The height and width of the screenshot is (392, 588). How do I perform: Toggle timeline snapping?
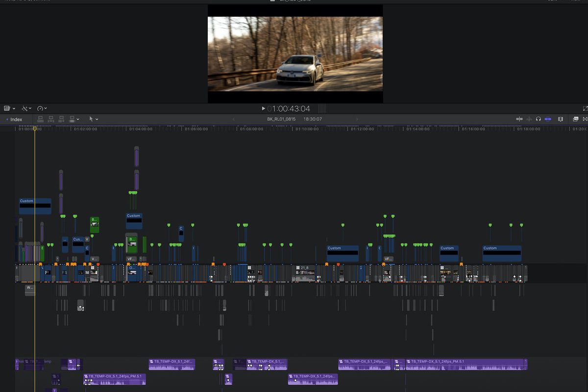[548, 119]
